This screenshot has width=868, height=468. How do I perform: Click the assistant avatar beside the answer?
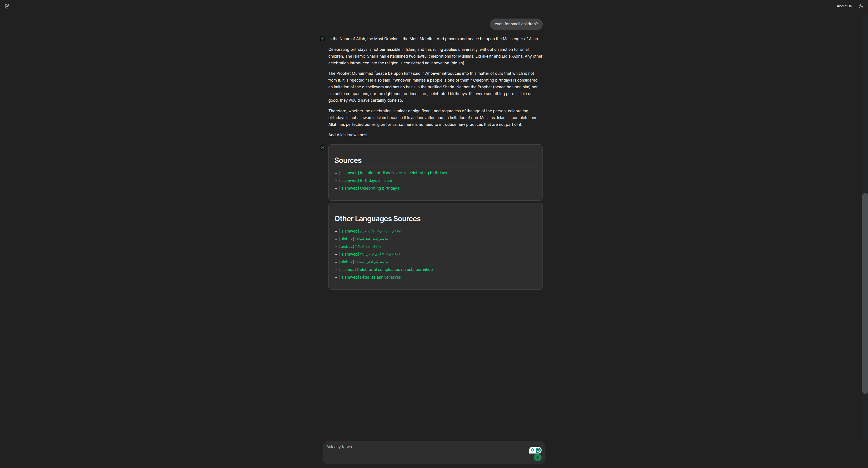click(322, 39)
